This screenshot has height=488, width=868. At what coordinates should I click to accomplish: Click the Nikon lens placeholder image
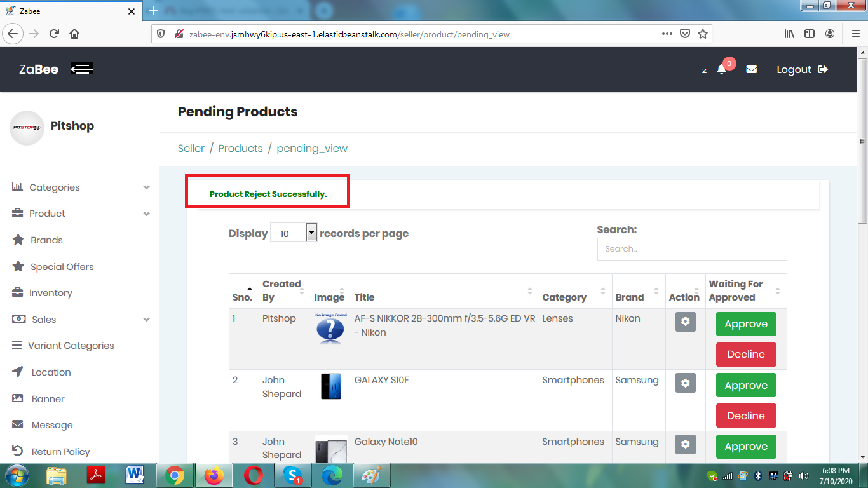pos(331,329)
